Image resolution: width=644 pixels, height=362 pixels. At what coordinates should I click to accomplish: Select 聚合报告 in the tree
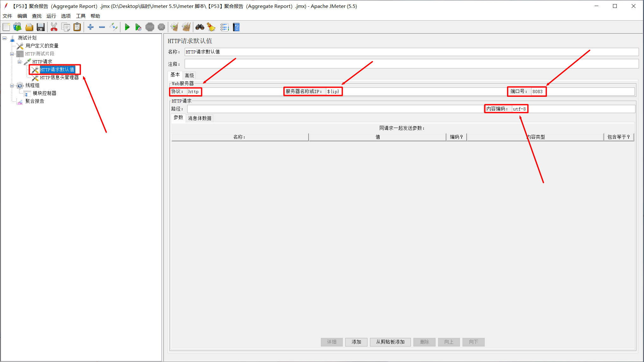pyautogui.click(x=35, y=101)
